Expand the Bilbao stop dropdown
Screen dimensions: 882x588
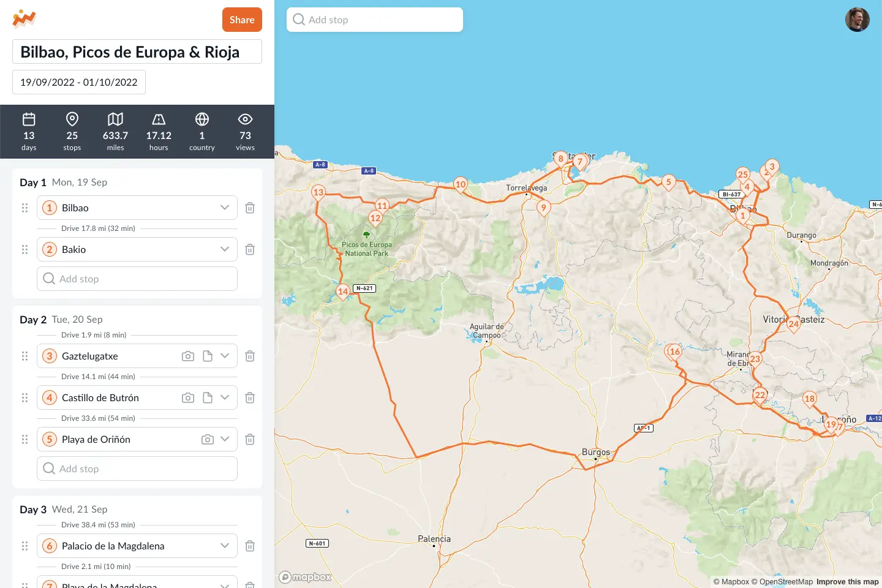click(x=225, y=208)
